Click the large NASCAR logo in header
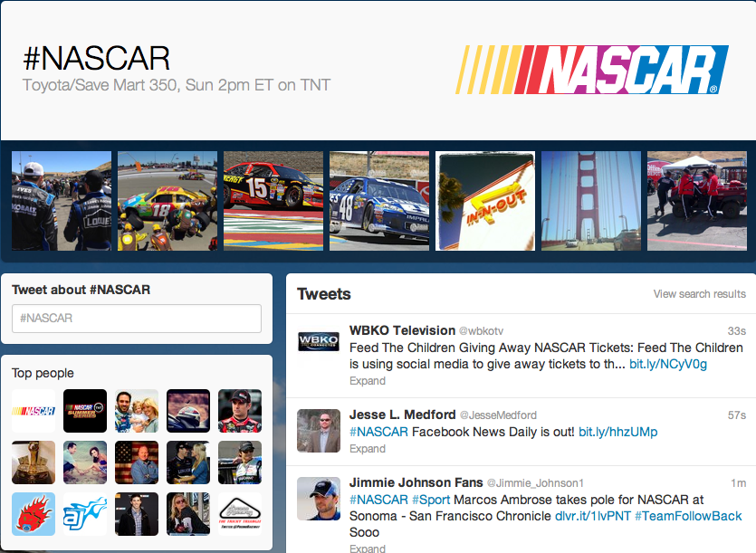Screen dimensions: 756x553 [x=591, y=70]
